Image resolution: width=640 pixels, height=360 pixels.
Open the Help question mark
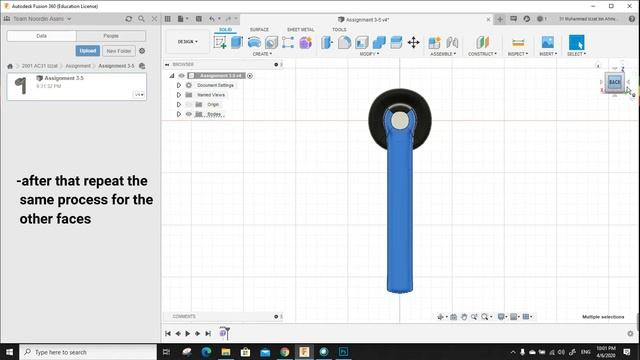pos(632,19)
